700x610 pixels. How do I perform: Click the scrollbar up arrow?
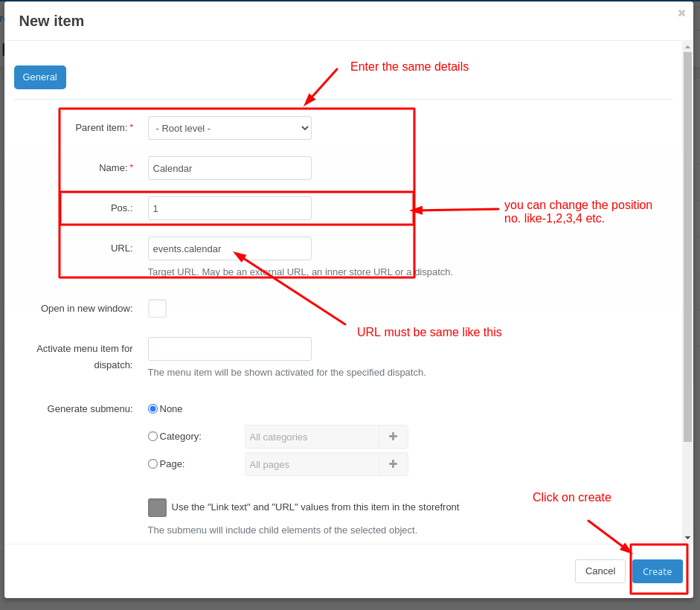point(687,47)
